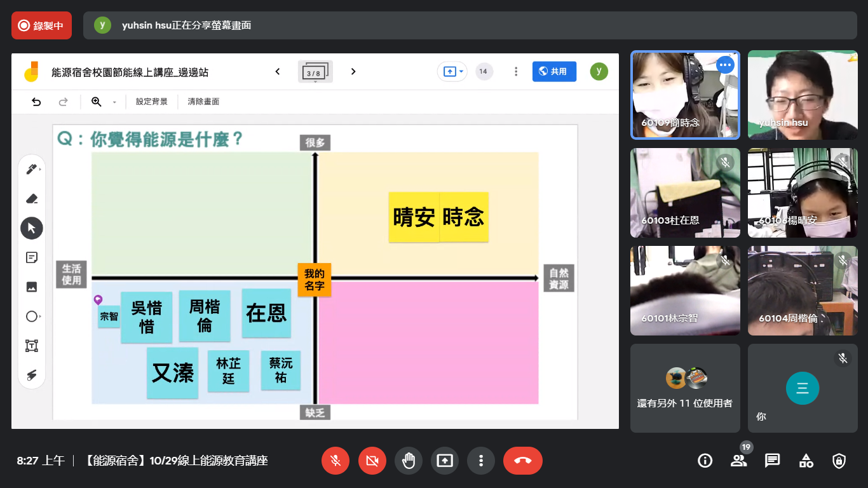Click your own 你 tile
Viewport: 868px width, 488px height.
click(803, 388)
